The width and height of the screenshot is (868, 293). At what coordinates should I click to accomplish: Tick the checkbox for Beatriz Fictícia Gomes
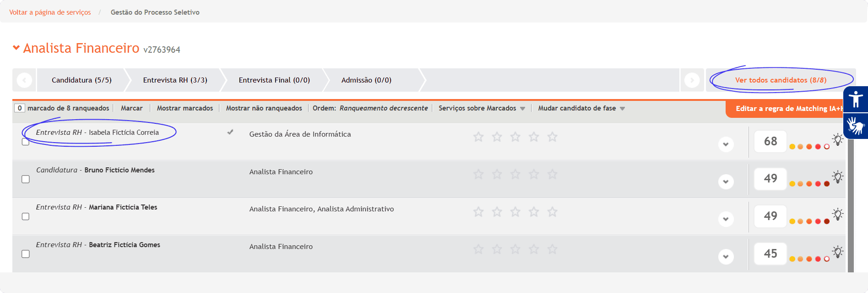26,254
